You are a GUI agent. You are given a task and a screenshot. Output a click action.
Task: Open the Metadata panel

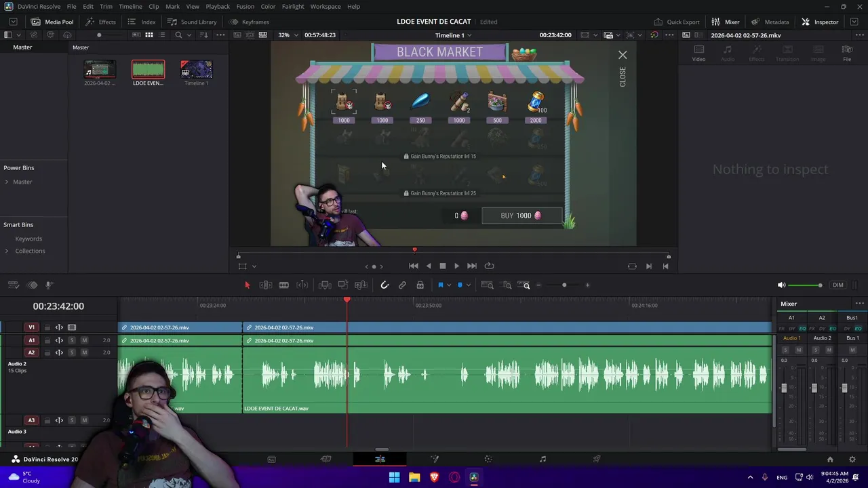(x=770, y=22)
